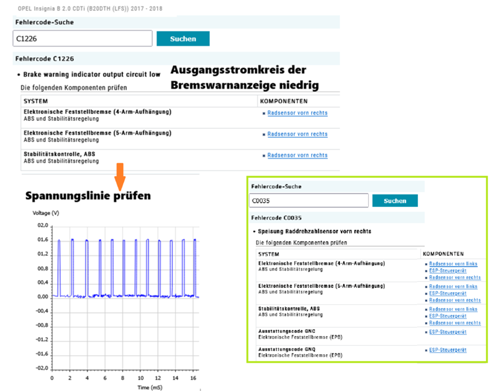Click the voltage waveform chart
The height and width of the screenshot is (391, 500).
click(x=126, y=298)
